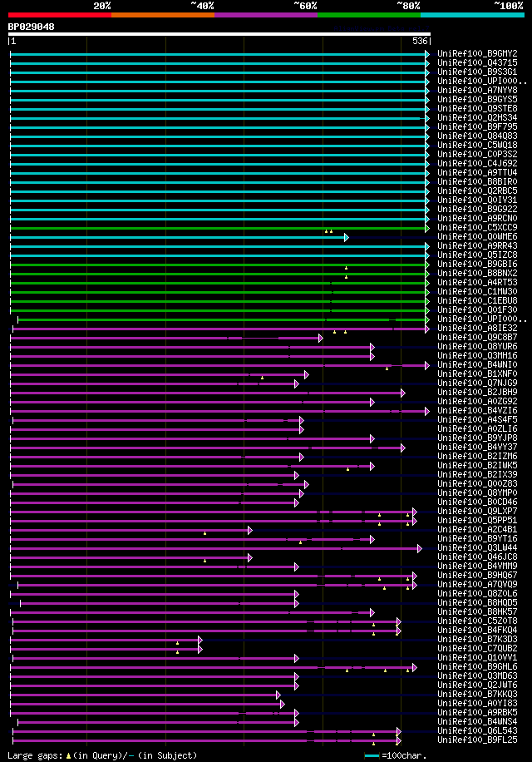Image resolution: width=532 pixels, height=762 pixels.
Task: Open the UniRef100_B9GMY2 hit label
Action: coord(477,53)
